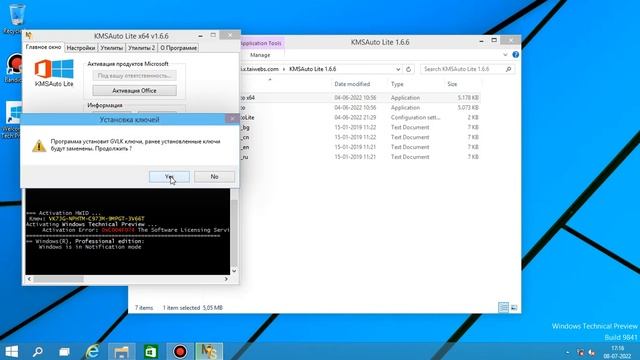The image size is (640, 360).
Task: Click the taskbar clock and date
Action: [x=617, y=352]
